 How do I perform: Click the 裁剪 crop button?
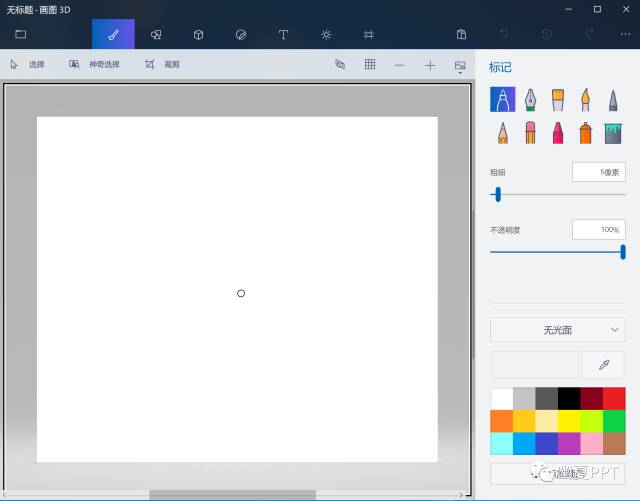pyautogui.click(x=162, y=64)
